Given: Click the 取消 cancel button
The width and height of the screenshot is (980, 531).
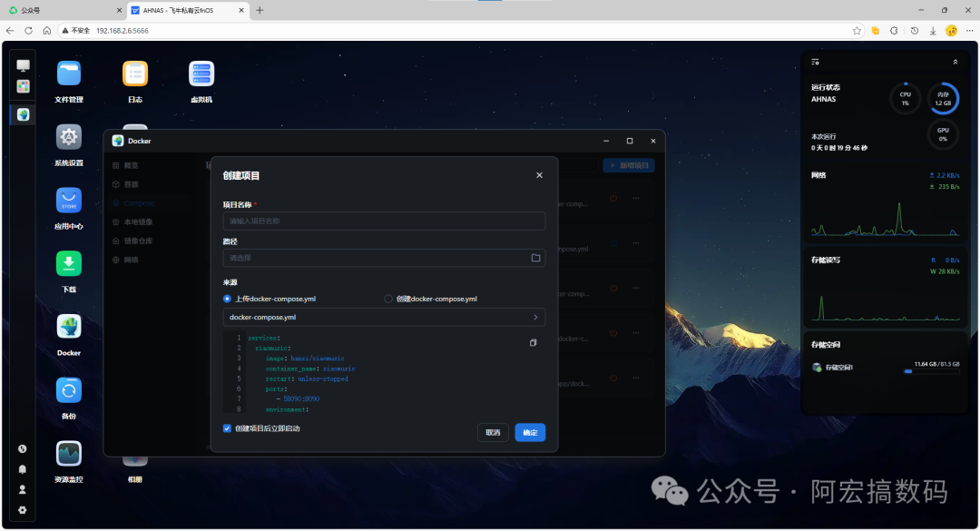Looking at the screenshot, I should point(493,433).
